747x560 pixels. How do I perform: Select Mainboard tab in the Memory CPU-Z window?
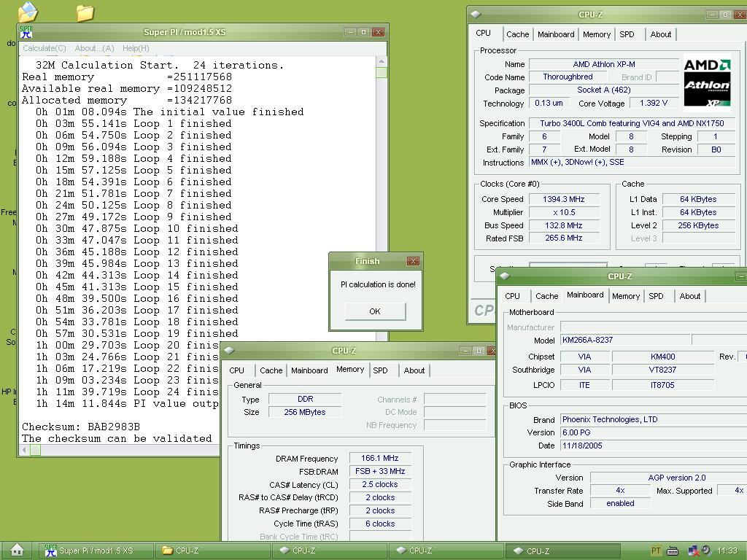click(x=309, y=370)
